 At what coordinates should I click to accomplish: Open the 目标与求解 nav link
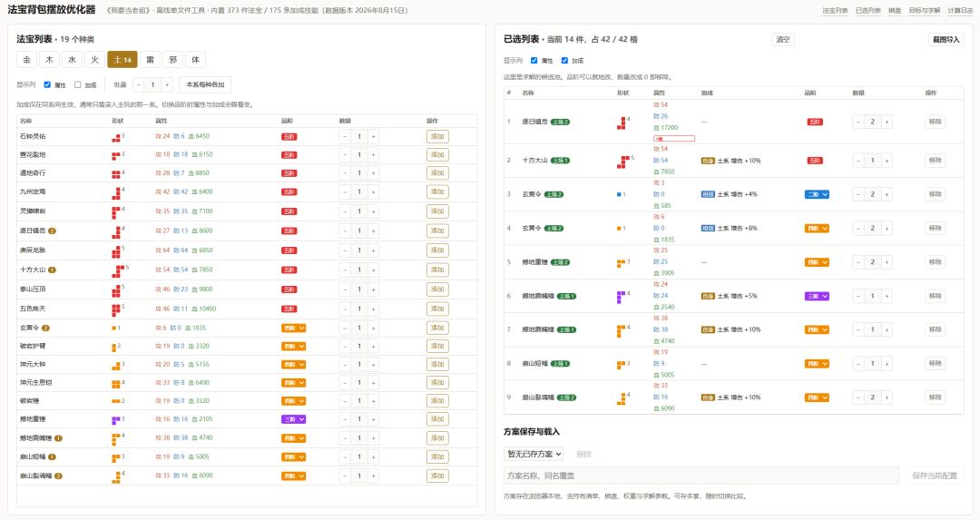click(x=925, y=11)
